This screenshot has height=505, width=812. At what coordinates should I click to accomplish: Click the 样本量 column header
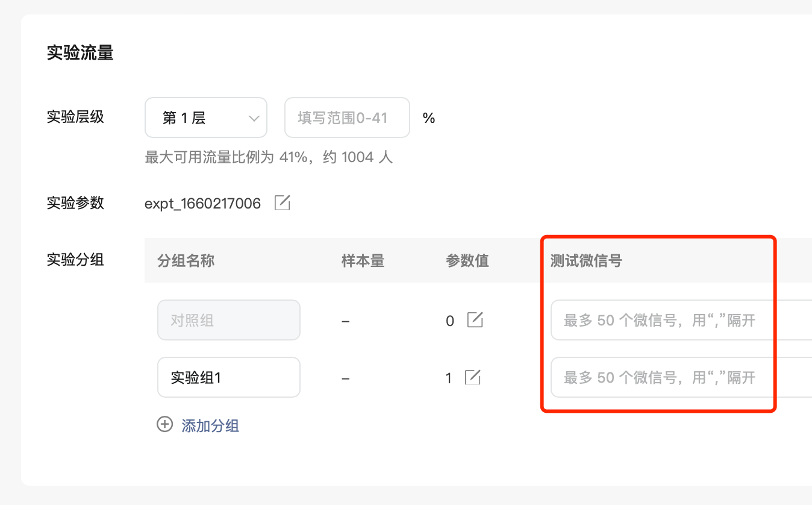pyautogui.click(x=363, y=260)
